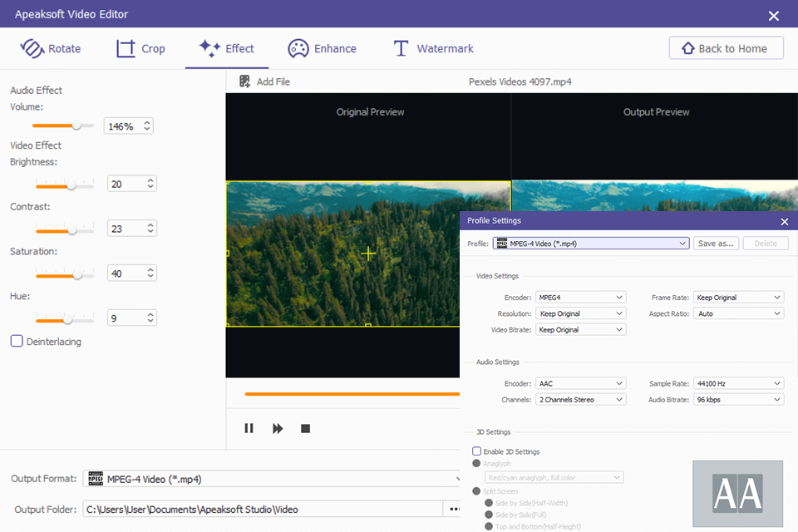798x532 pixels.
Task: Click Add File
Action: point(264,81)
